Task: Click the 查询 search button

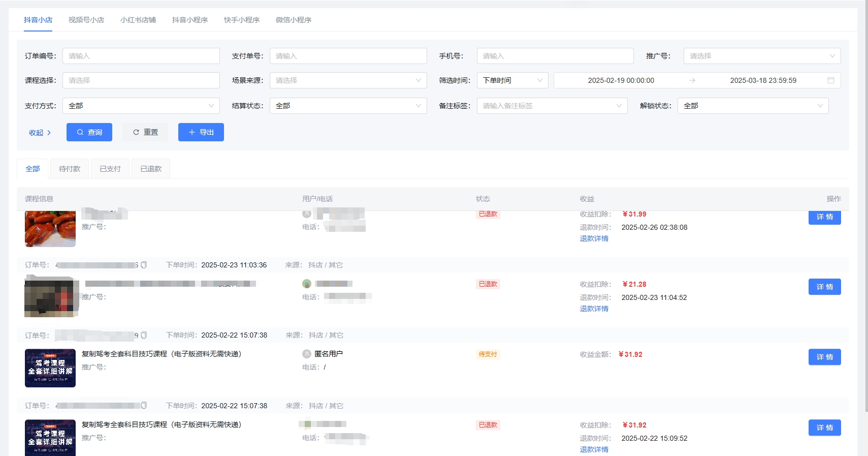Action: (89, 132)
